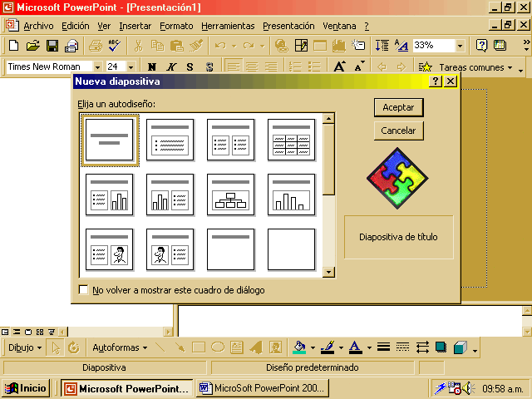Click the Insert Clip Art icon
Viewport: 532px width, 399px height.
pyautogui.click(x=275, y=347)
